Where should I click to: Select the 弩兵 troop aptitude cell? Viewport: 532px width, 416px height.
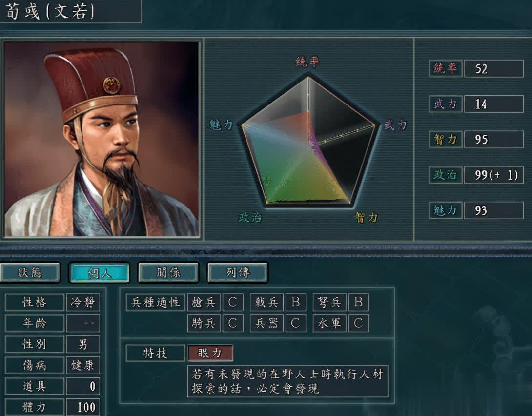329,302
